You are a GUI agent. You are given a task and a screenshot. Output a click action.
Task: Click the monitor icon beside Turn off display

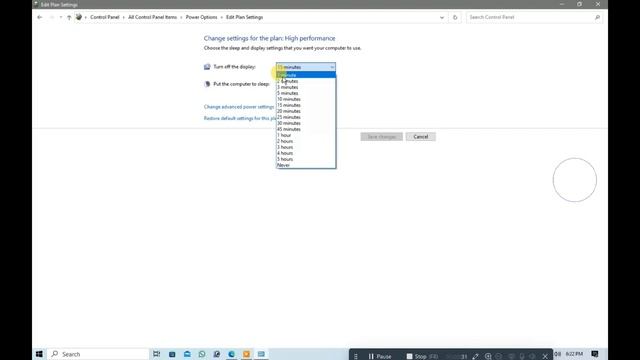[207, 67]
